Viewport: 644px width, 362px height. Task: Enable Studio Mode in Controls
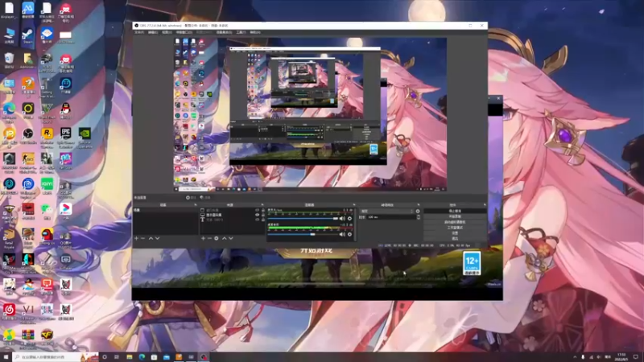coord(455,228)
